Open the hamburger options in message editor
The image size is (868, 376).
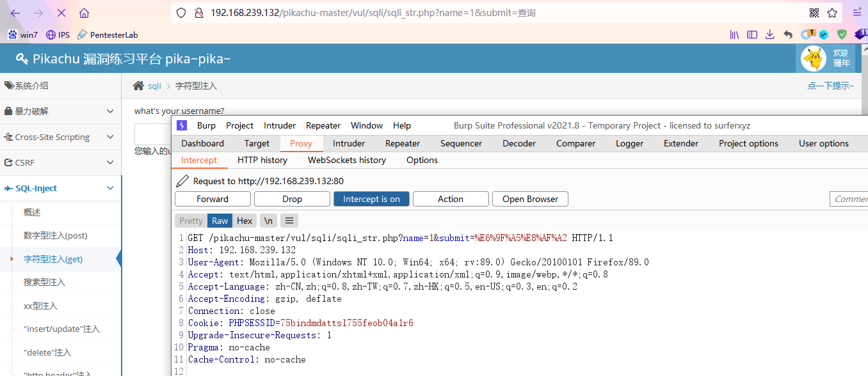[289, 221]
